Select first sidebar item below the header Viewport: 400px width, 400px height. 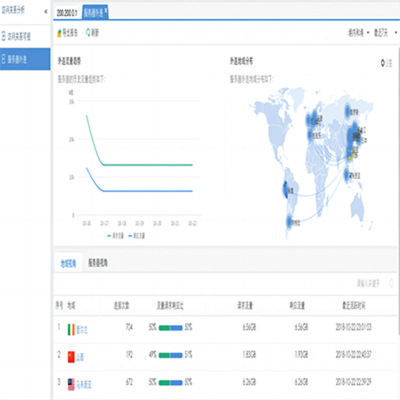25,36
